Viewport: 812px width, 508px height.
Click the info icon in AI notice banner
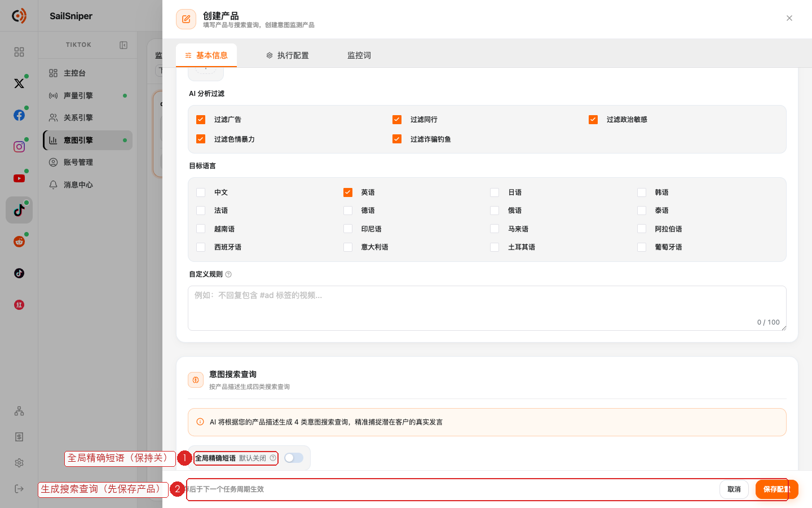pyautogui.click(x=200, y=422)
